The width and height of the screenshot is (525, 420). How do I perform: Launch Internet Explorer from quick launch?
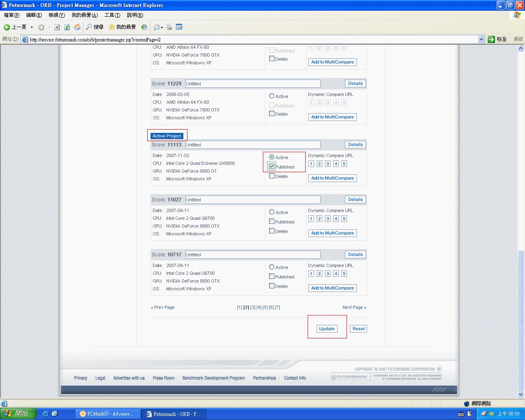[46, 414]
